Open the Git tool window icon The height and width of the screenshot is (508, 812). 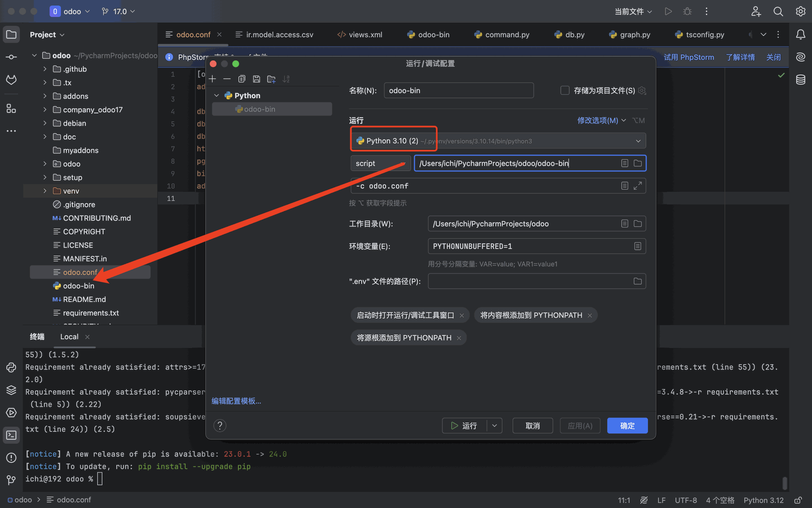coord(11,480)
